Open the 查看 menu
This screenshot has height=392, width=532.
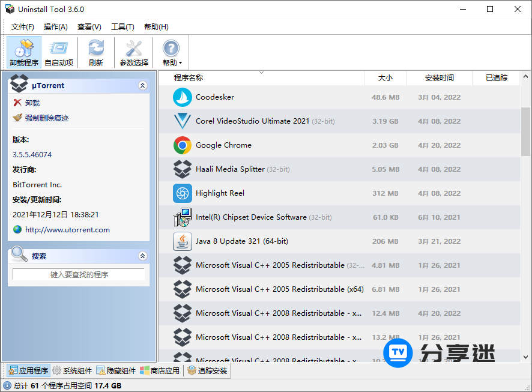click(x=88, y=26)
